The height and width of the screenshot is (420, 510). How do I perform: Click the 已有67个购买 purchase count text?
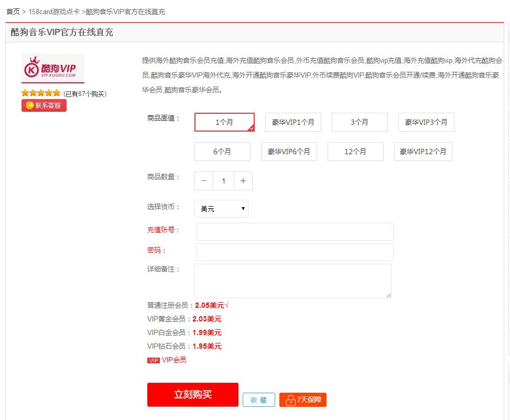coord(85,94)
